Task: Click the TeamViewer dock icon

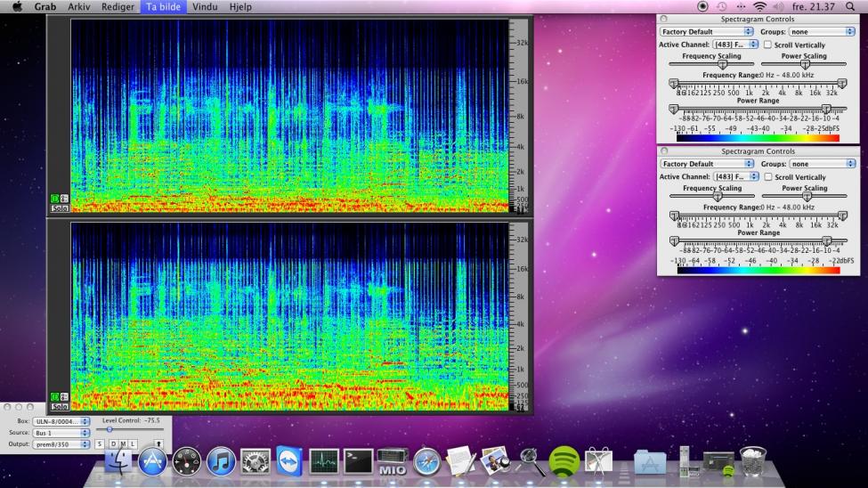Action: pos(289,460)
